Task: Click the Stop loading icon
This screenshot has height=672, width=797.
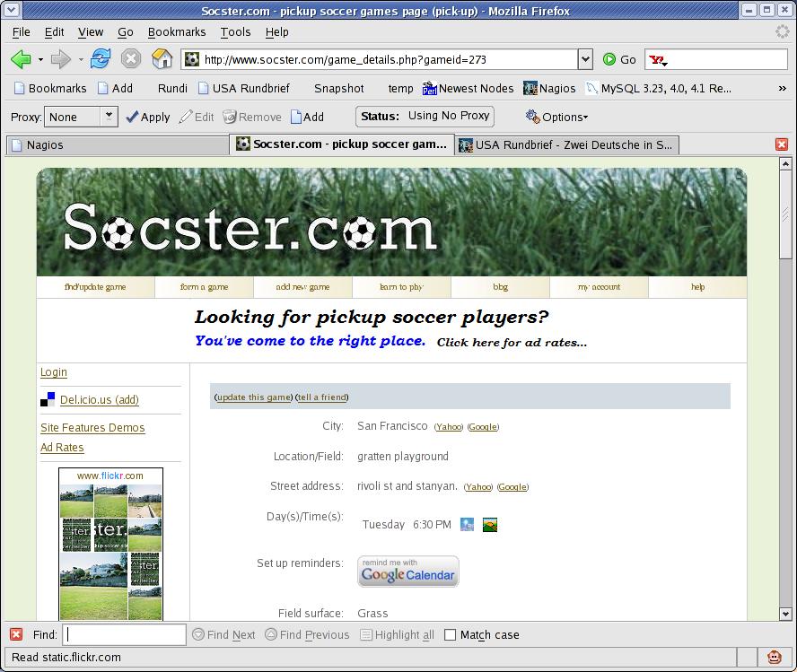Action: [131, 59]
